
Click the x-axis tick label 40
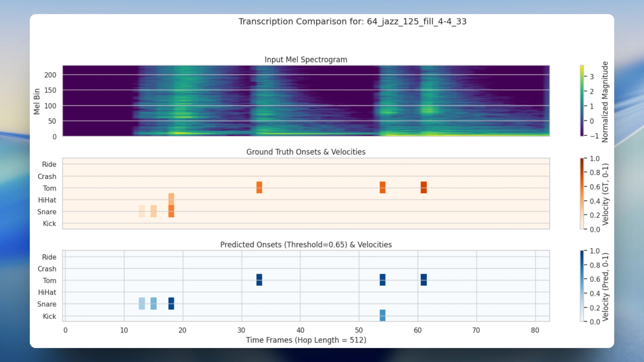300,330
